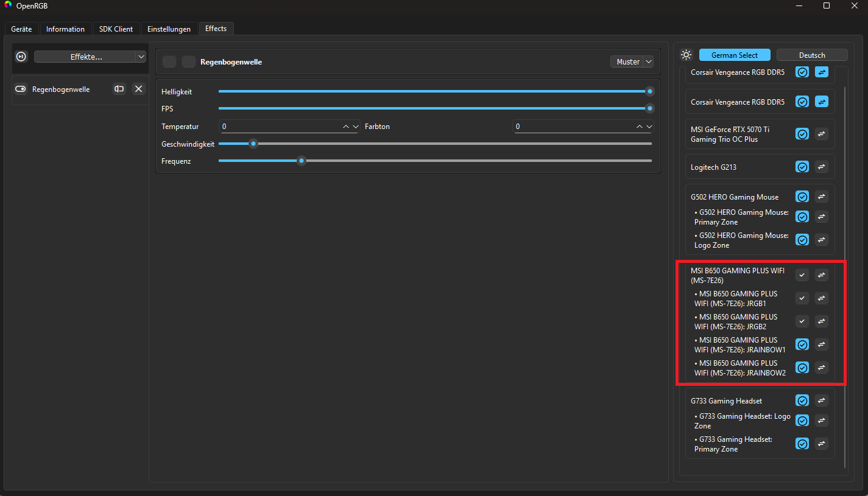Click the Frequenz slider handle
The height and width of the screenshot is (496, 868).
pyautogui.click(x=301, y=161)
